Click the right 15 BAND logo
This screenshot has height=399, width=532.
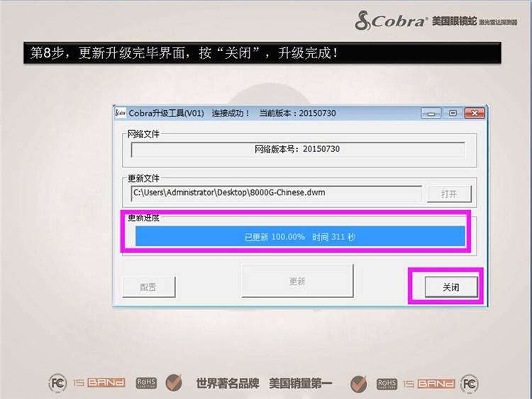pyautogui.click(x=429, y=383)
